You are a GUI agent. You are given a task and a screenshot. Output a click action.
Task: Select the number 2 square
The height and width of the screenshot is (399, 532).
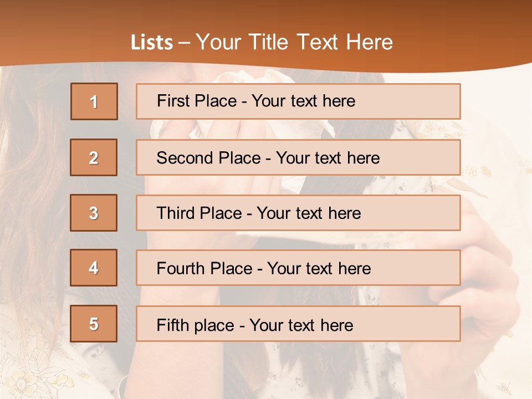tap(94, 157)
